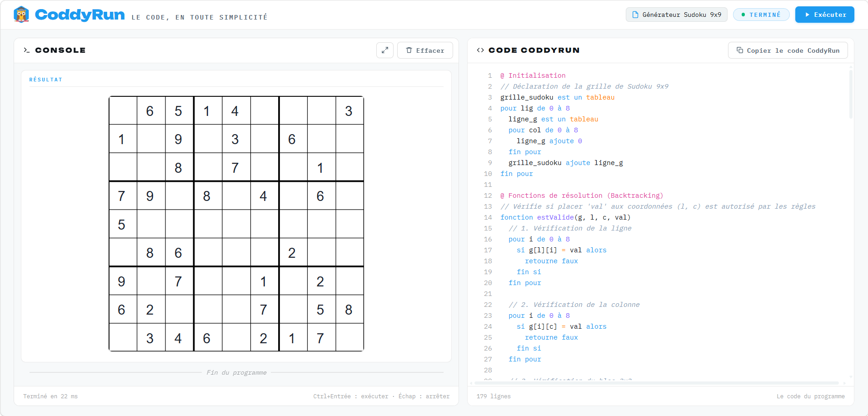
Task: Click the '@ Initialisation' line in code
Action: click(x=533, y=75)
